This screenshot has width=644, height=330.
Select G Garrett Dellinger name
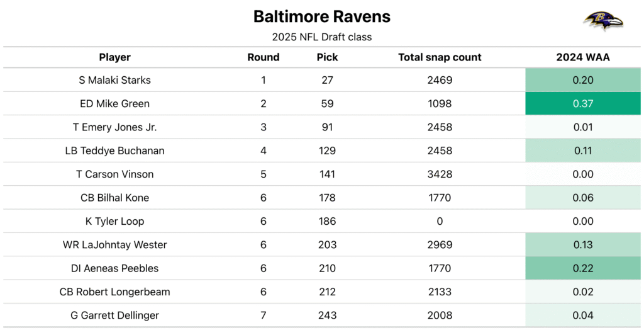click(x=114, y=315)
